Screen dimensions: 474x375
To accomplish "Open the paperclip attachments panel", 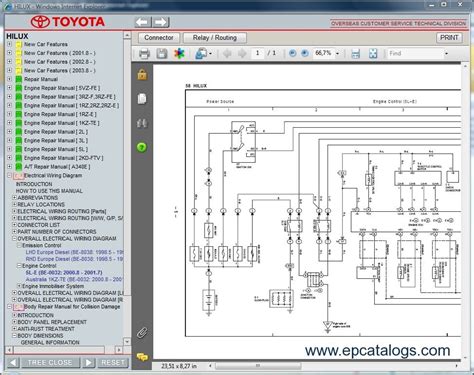I will (x=142, y=332).
